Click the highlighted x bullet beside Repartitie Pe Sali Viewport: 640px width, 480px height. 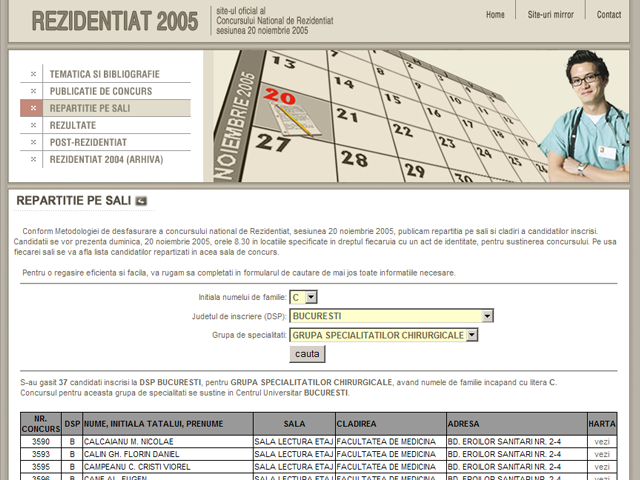pos(34,108)
